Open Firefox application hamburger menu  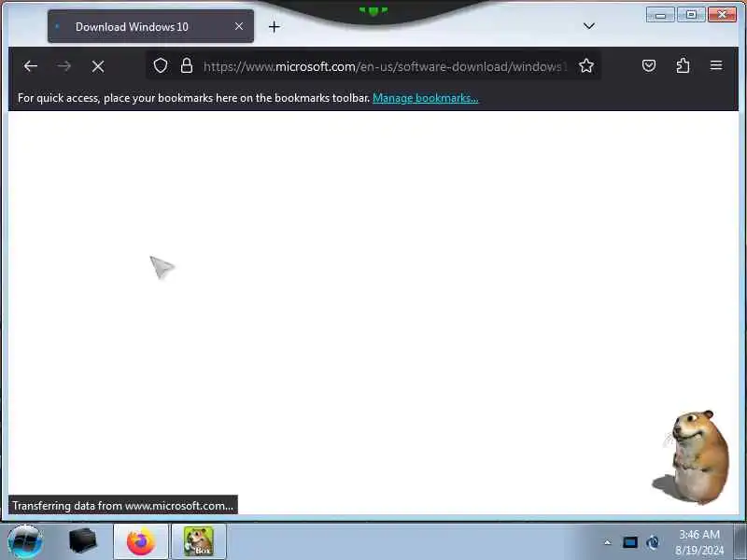pyautogui.click(x=716, y=65)
